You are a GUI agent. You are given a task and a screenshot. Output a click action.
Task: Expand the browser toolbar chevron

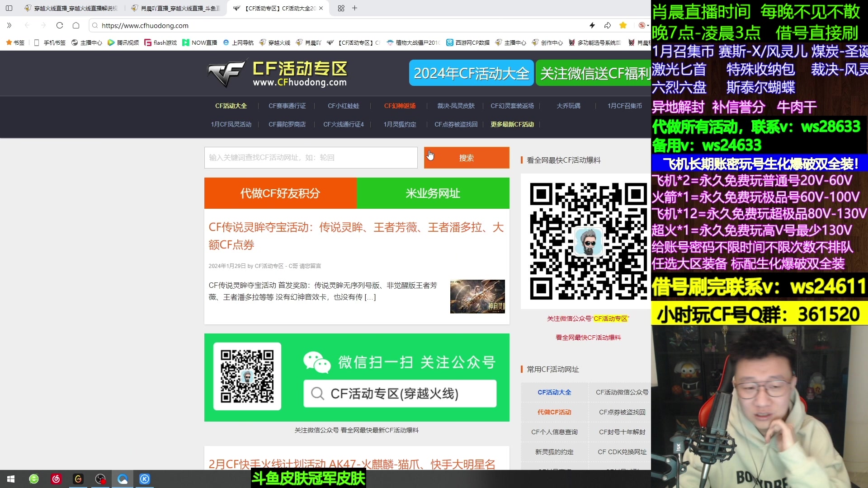click(x=9, y=25)
